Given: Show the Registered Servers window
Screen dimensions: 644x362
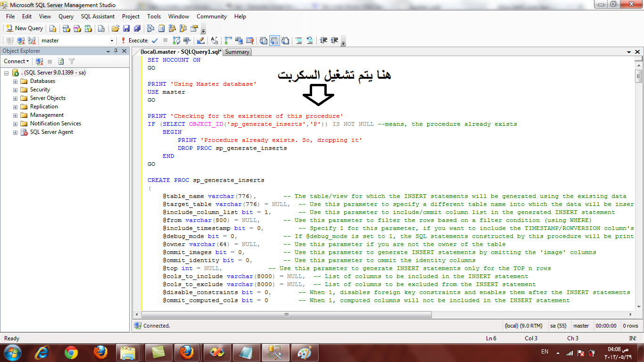Looking at the screenshot, I should 151,28.
